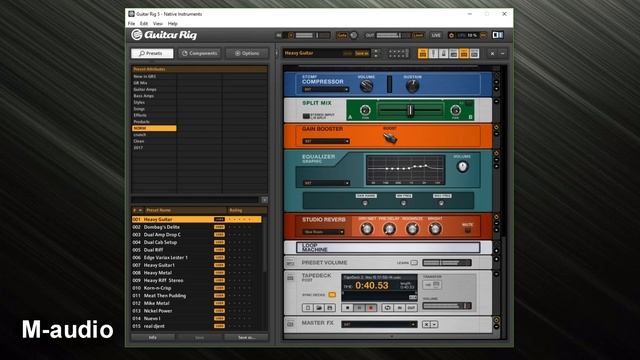Screen dimensions: 640x360
Task: Save Tapedeck recording disk icon
Action: 330,308
